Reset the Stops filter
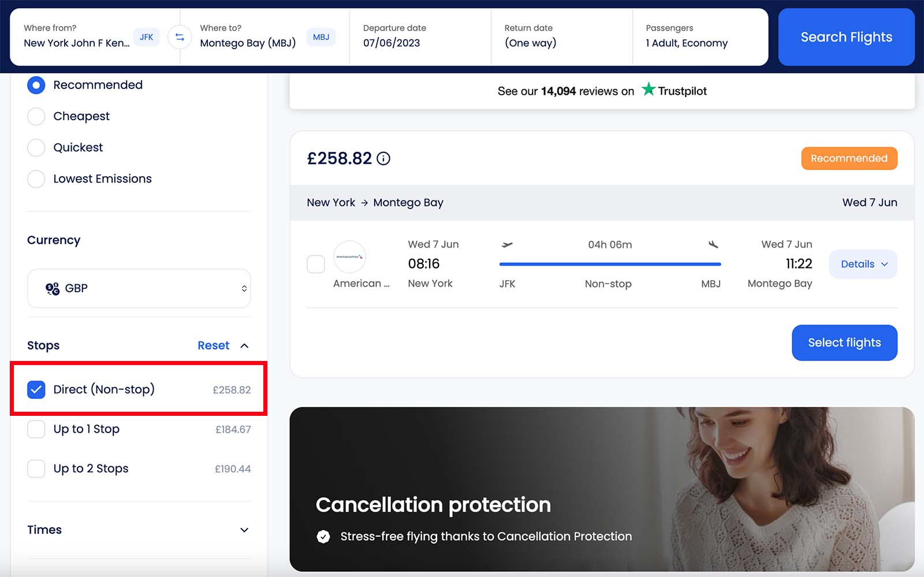The image size is (924, 577). coord(213,345)
